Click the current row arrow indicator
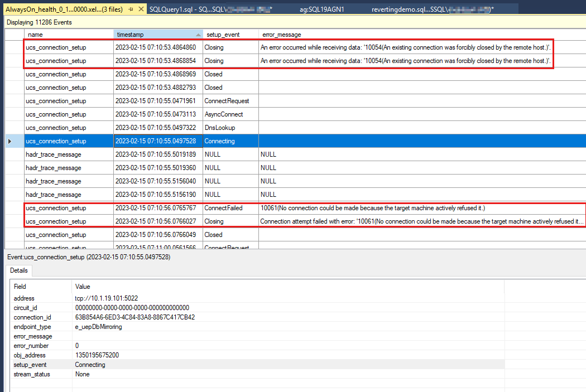586x392 pixels. click(9, 141)
